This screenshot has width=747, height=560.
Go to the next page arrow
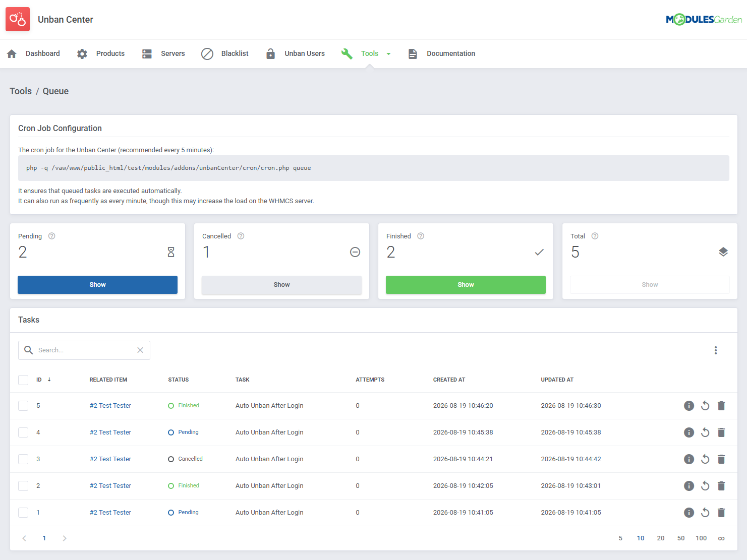[x=65, y=538]
